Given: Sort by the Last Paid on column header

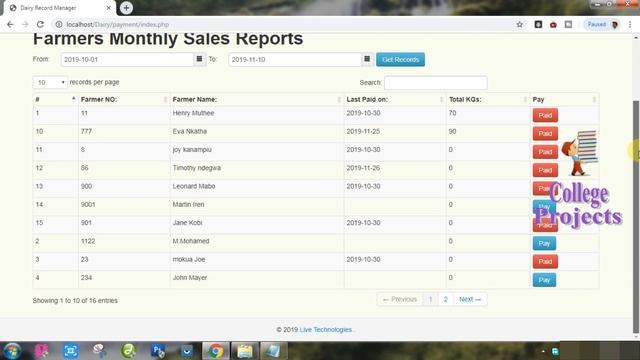Looking at the screenshot, I should coord(395,99).
